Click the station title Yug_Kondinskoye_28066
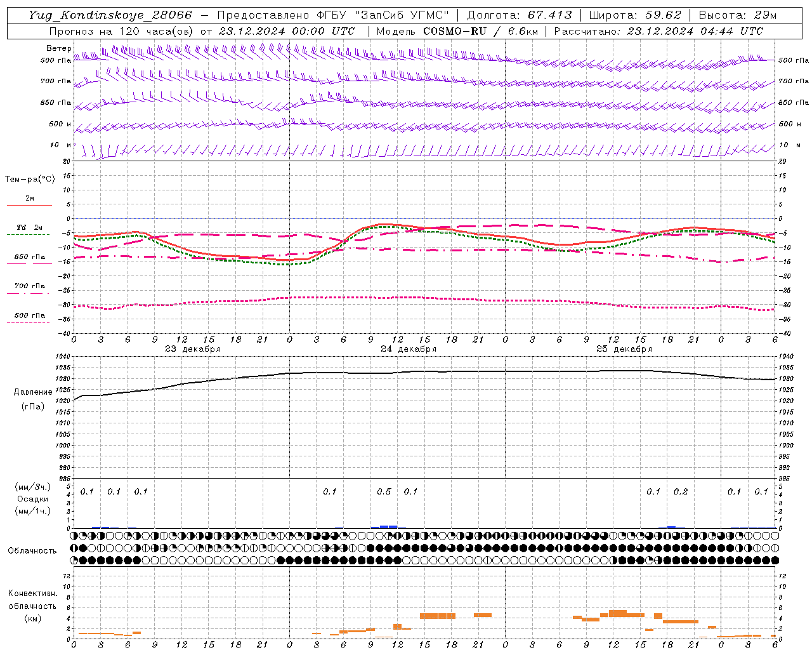The width and height of the screenshot is (812, 650). (x=110, y=15)
